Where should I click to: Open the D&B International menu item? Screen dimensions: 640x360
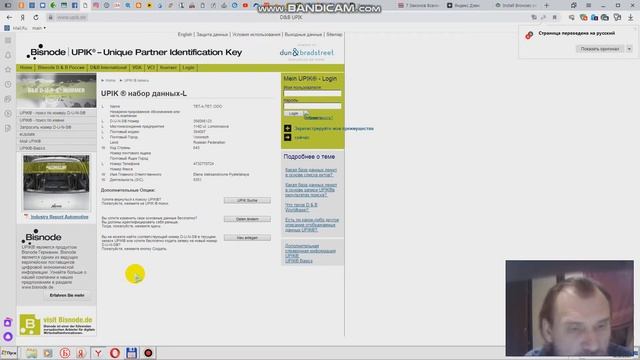pyautogui.click(x=108, y=68)
